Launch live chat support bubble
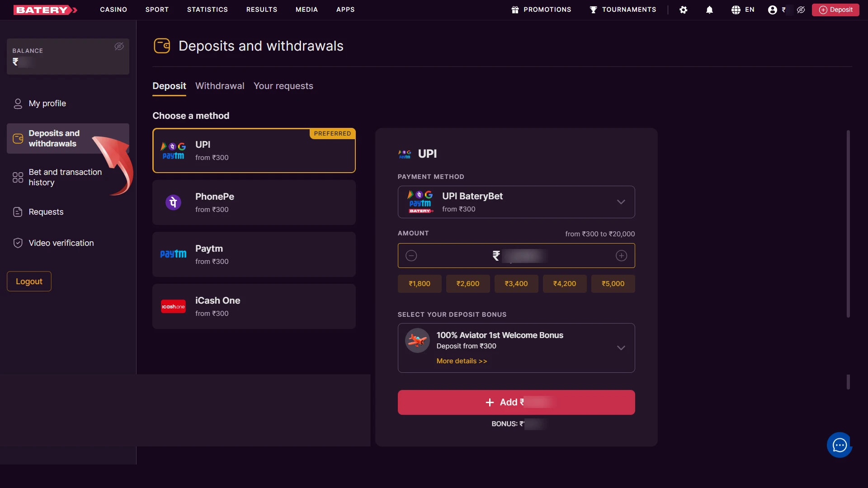Viewport: 868px width, 488px height. click(839, 445)
